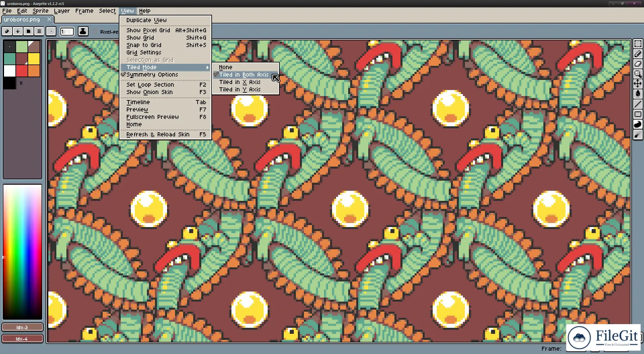Choose Preview in View menu
The image size is (644, 354).
coord(165,109)
